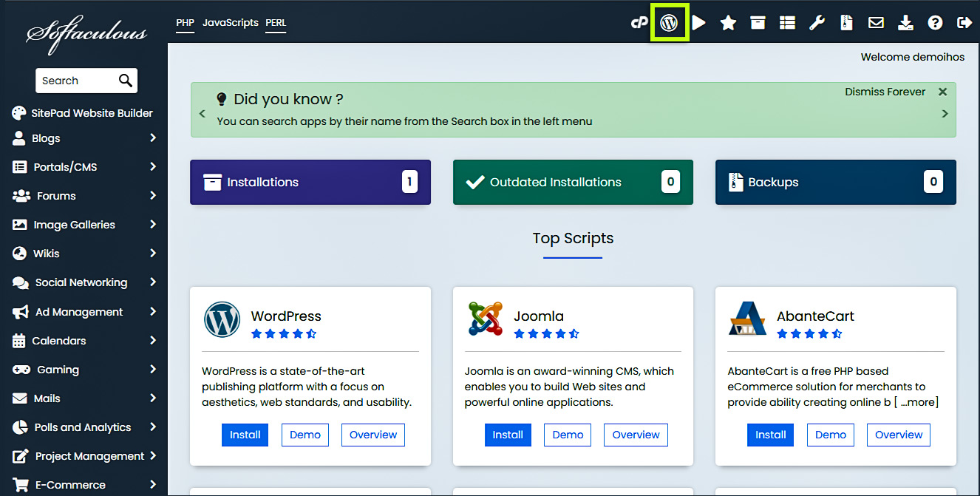The image size is (980, 496).
Task: Open script ratings star icon
Action: pyautogui.click(x=728, y=23)
